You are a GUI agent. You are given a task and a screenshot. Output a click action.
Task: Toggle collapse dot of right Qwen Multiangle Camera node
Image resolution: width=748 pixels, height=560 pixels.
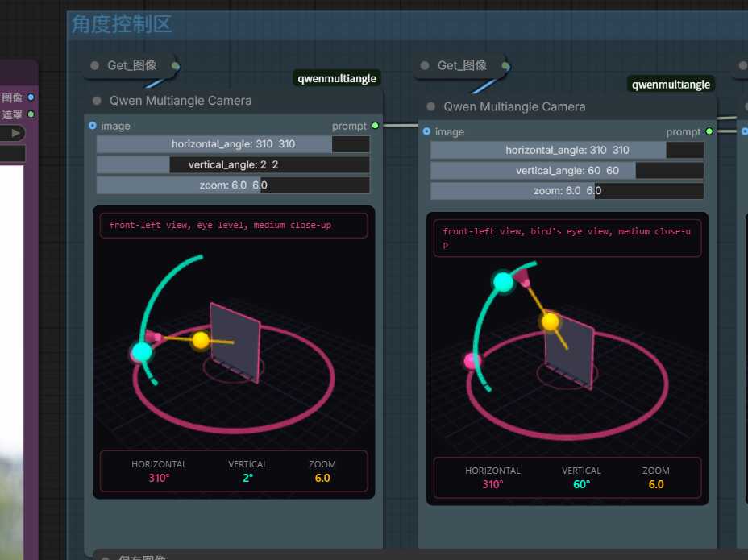pyautogui.click(x=430, y=106)
